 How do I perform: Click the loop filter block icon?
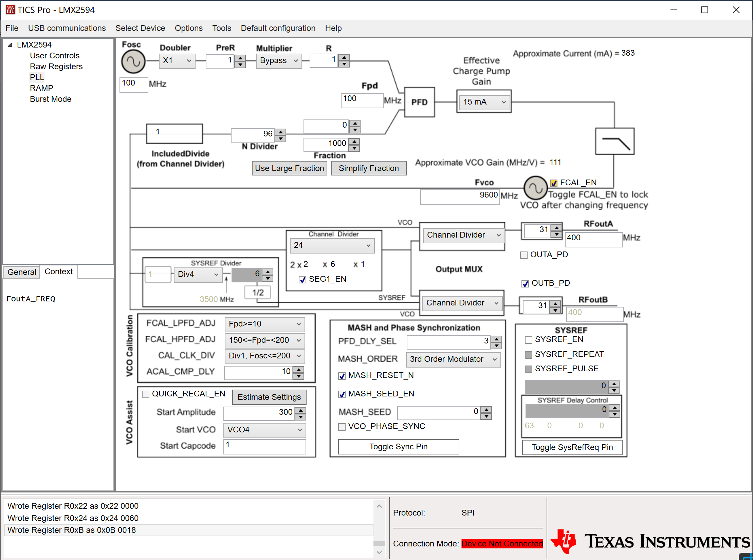click(614, 141)
